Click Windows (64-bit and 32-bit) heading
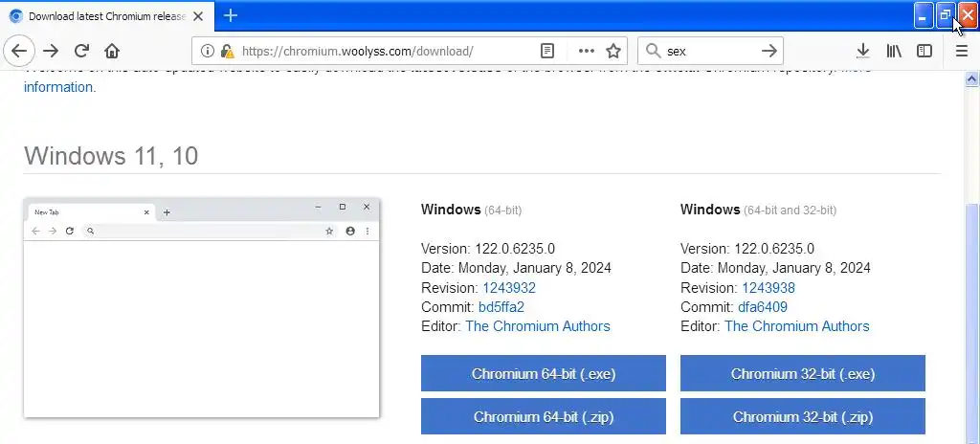This screenshot has width=980, height=444. tap(758, 210)
